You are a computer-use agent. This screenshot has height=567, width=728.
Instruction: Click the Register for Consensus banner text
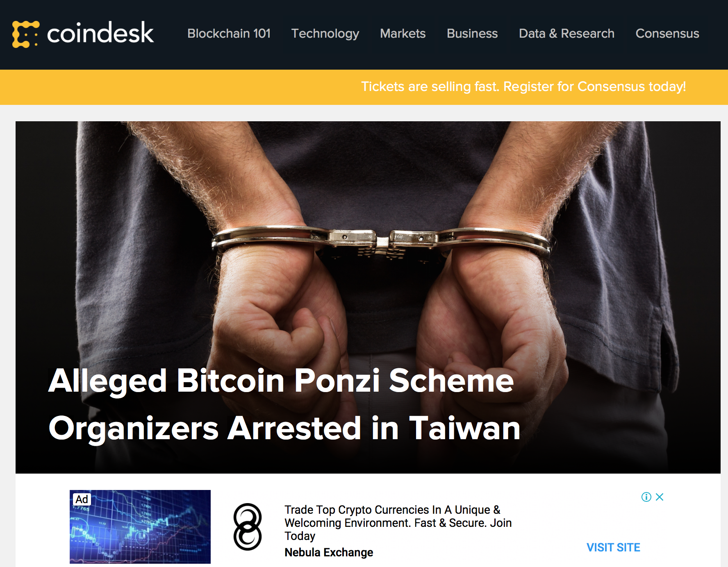(523, 87)
